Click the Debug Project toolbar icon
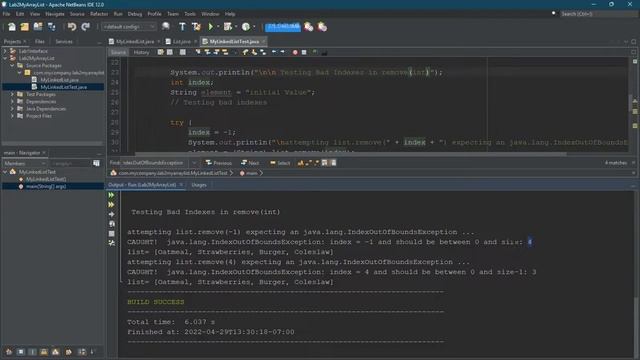This screenshot has height=360, width=640. tap(228, 27)
